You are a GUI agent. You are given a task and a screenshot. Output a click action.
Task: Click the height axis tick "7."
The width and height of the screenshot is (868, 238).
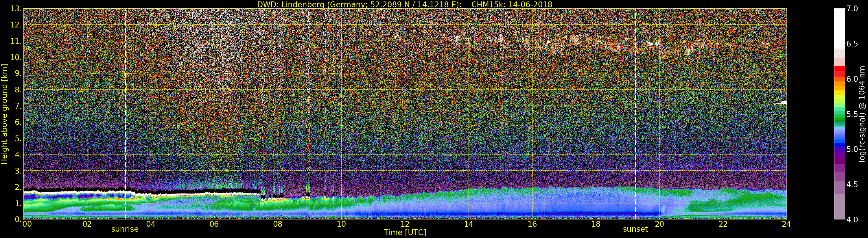pyautogui.click(x=18, y=106)
